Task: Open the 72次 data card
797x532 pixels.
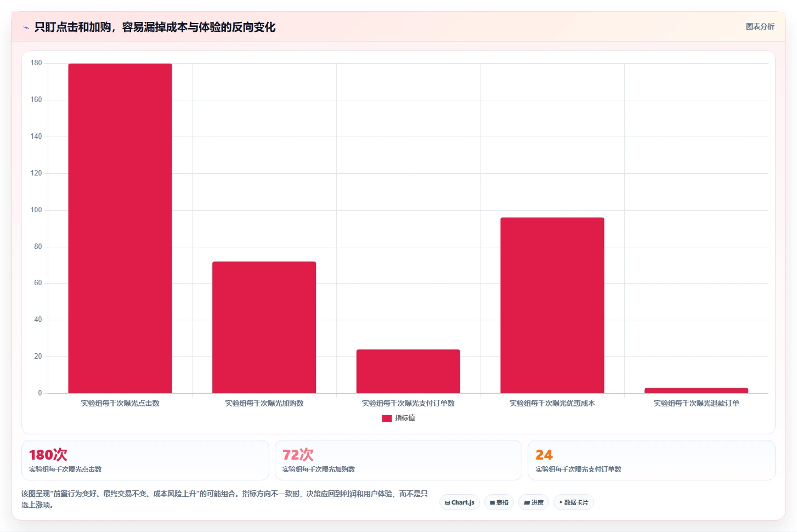Action: 398,460
